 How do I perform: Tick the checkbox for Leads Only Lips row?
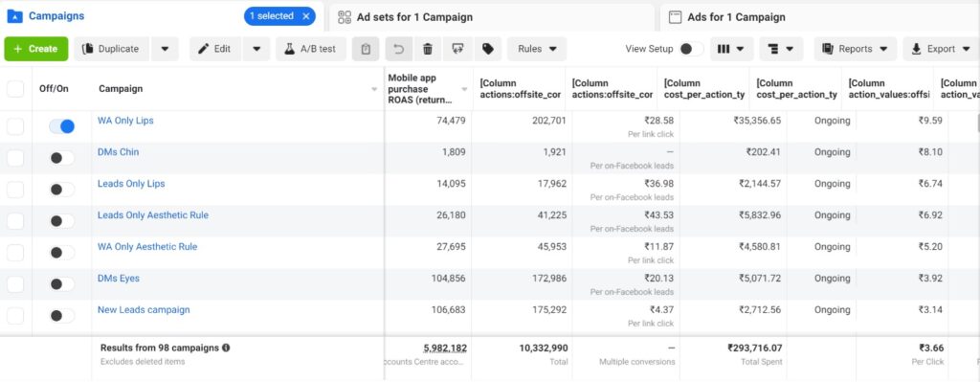coord(15,190)
